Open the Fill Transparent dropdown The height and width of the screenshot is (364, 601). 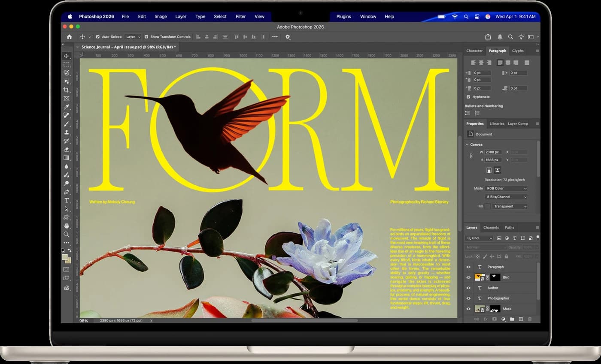510,206
